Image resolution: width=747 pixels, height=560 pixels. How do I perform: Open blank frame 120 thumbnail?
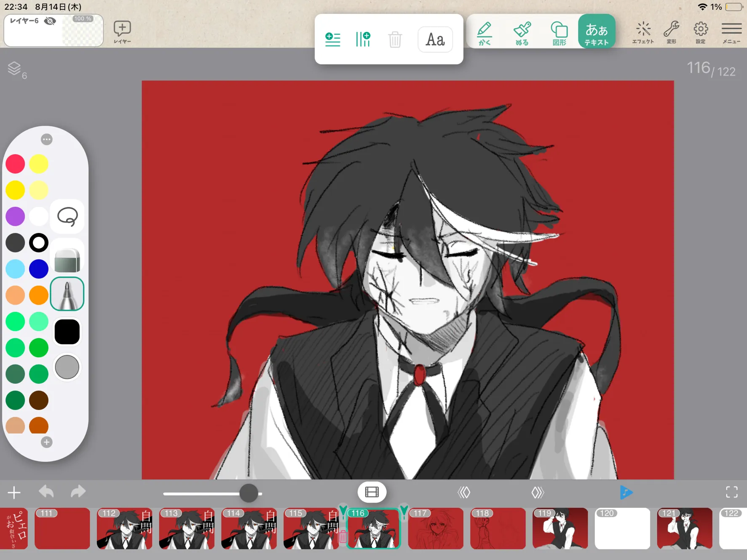point(623,528)
